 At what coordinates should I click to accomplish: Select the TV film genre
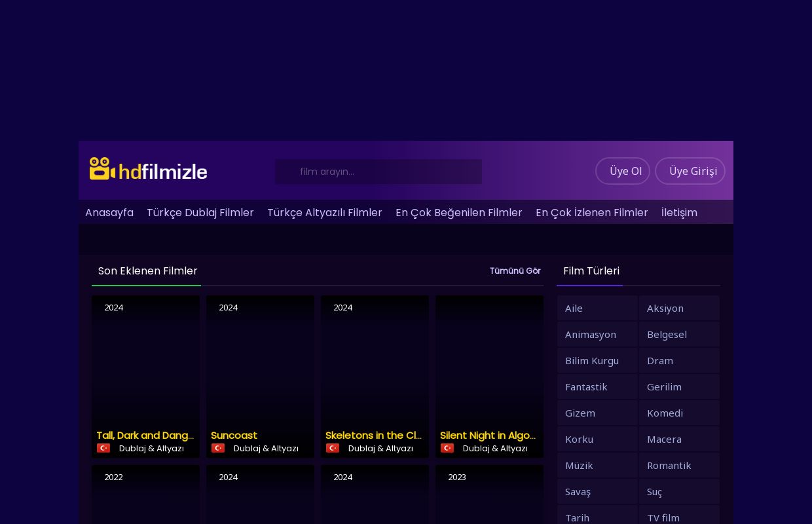[679, 515]
